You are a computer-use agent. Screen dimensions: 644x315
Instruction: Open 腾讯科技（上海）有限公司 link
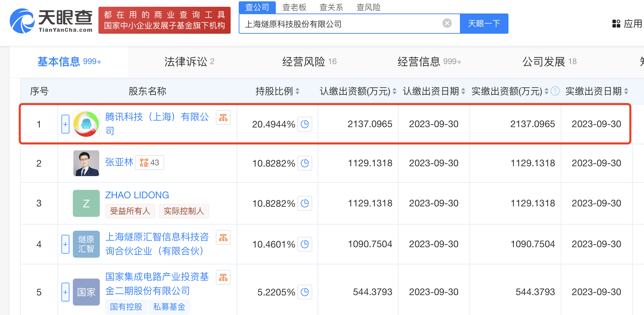[x=157, y=124]
